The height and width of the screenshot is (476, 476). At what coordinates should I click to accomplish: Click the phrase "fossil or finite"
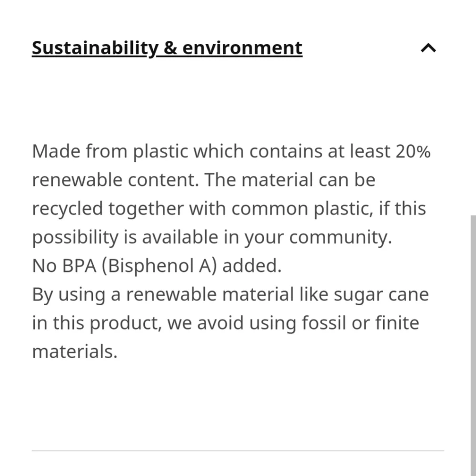(x=360, y=322)
